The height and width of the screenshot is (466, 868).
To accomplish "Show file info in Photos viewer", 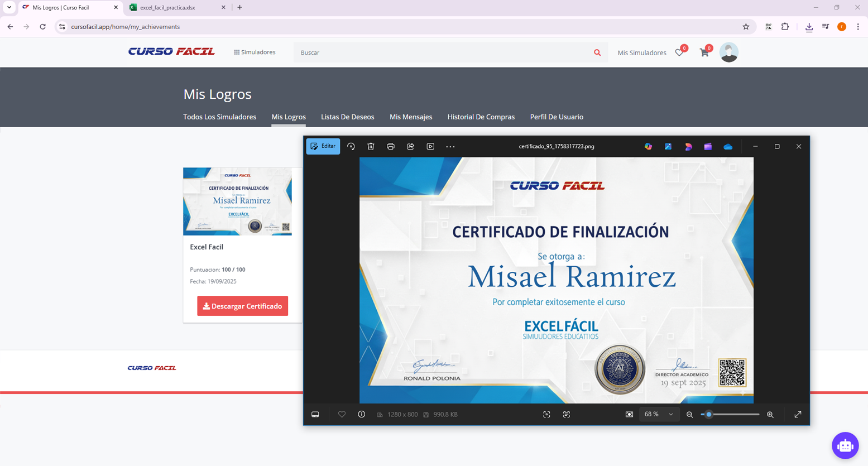I will [362, 415].
